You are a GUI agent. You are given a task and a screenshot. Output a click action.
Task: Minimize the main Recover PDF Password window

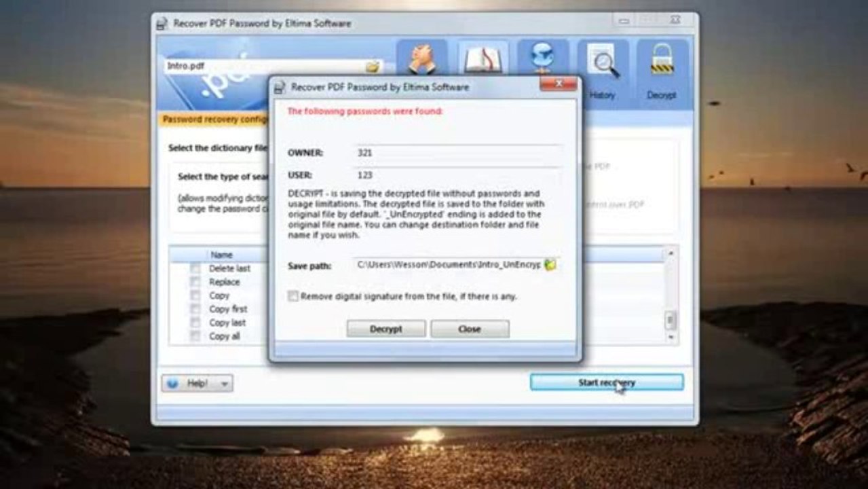(623, 22)
